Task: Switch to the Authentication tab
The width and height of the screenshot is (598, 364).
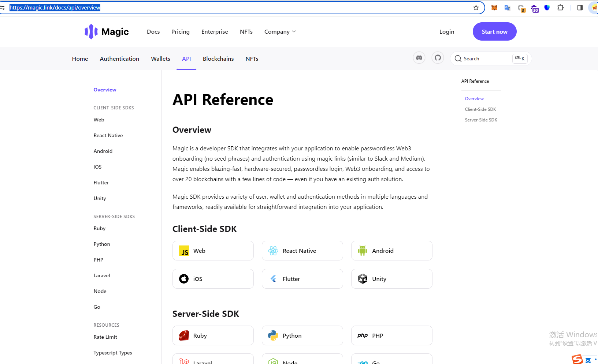Action: 119,59
